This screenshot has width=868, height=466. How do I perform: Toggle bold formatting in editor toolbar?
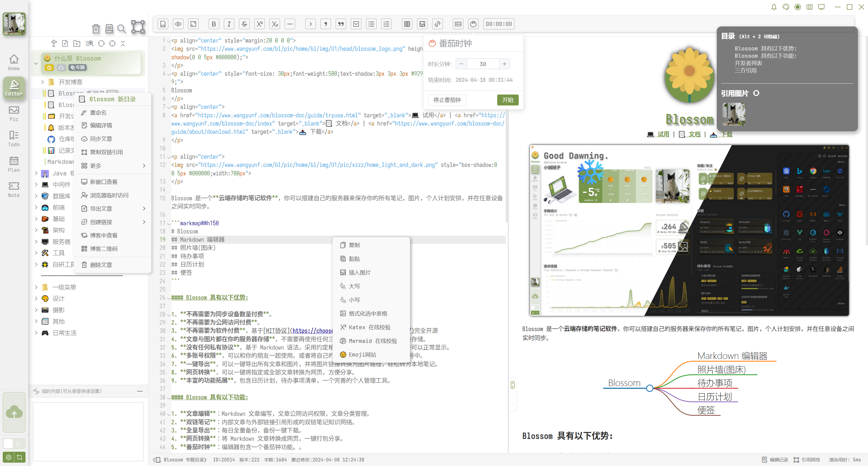pos(214,24)
